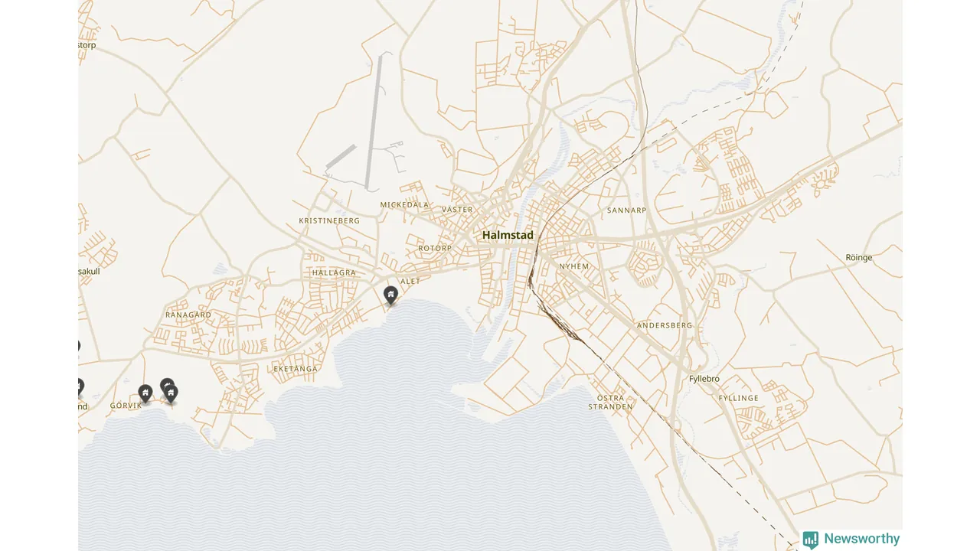Click the house marker near Alet
The image size is (980, 551).
coord(390,295)
